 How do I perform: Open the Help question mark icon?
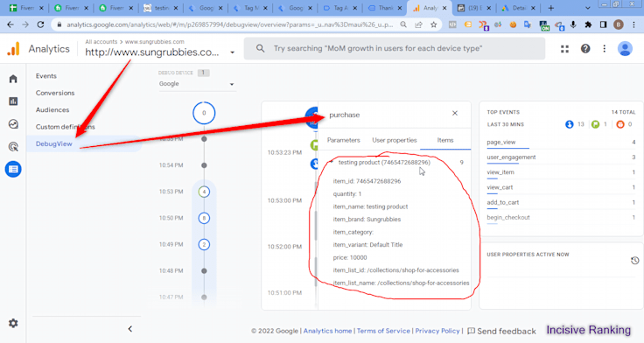pyautogui.click(x=585, y=49)
